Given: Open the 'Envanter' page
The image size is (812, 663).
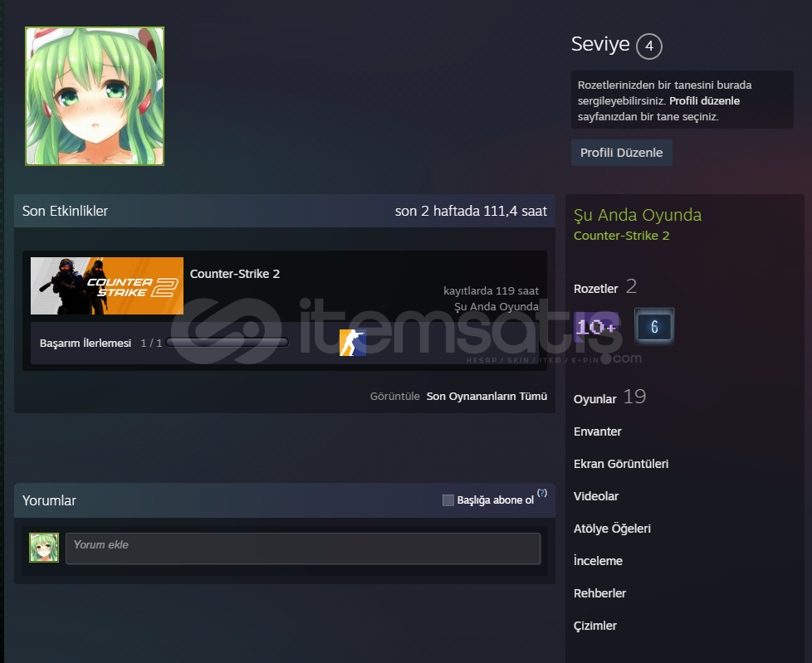Looking at the screenshot, I should [598, 431].
